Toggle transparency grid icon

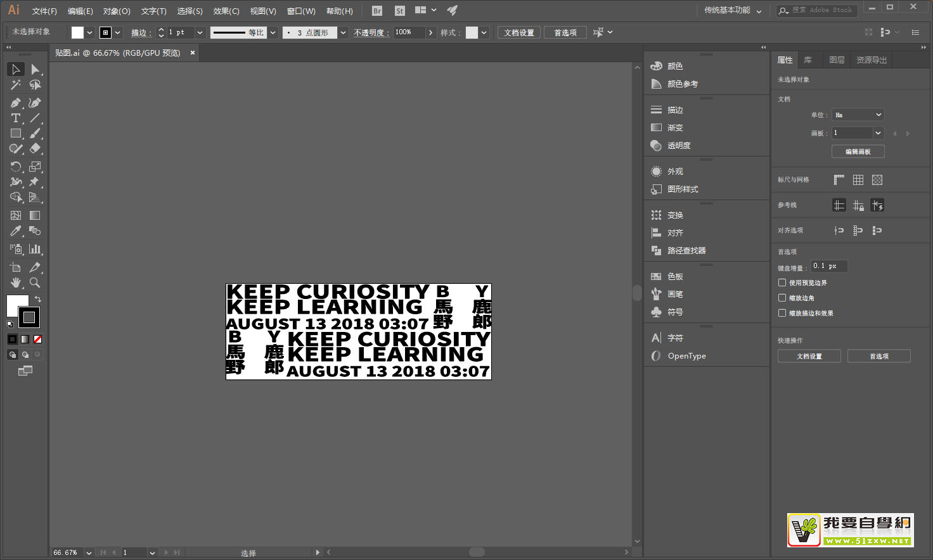coord(877,180)
